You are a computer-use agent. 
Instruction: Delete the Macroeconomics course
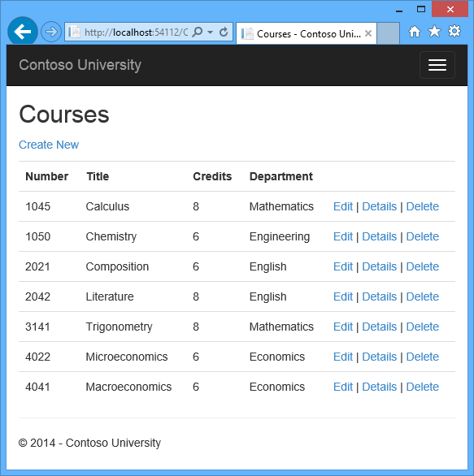422,387
